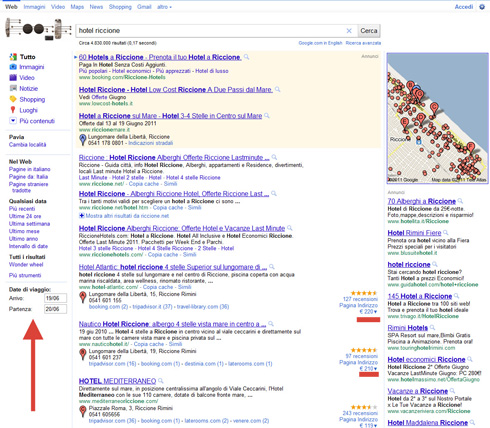
Task: Open the € 210 price dropdown
Action: coord(368,369)
